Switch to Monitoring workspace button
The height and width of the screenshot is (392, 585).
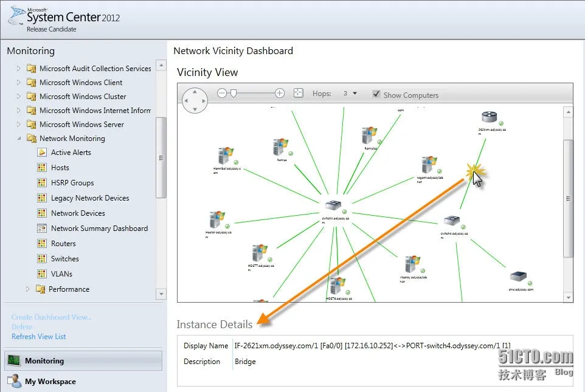click(83, 360)
